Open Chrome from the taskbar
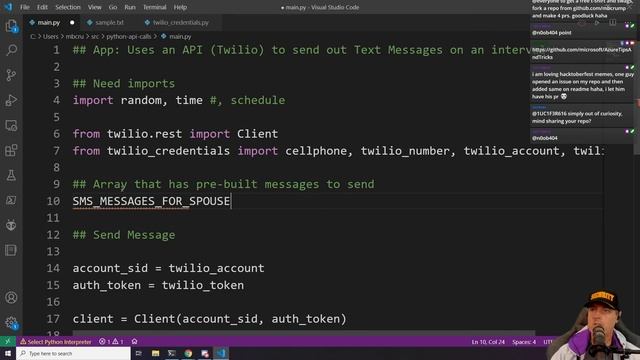The height and width of the screenshot is (360, 640). [188, 353]
